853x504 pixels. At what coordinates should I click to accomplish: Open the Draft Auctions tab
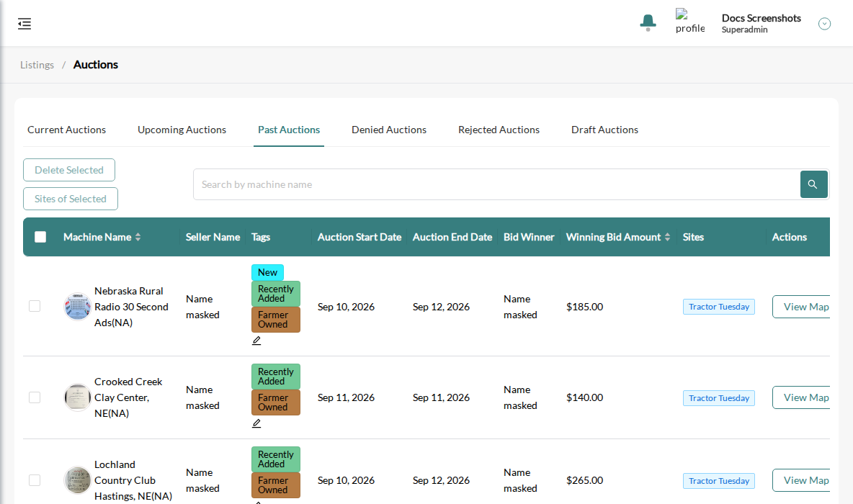click(x=604, y=130)
